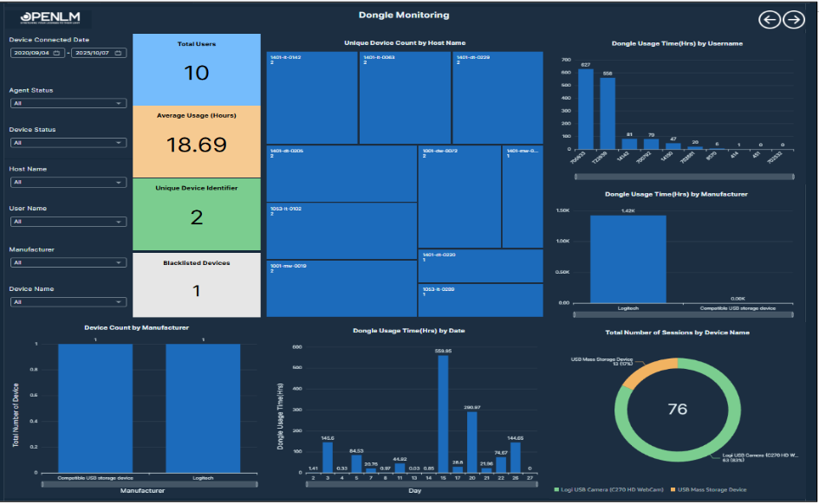Open the end date calendar icon
Viewport: 819px width, 504px height.
(118, 54)
